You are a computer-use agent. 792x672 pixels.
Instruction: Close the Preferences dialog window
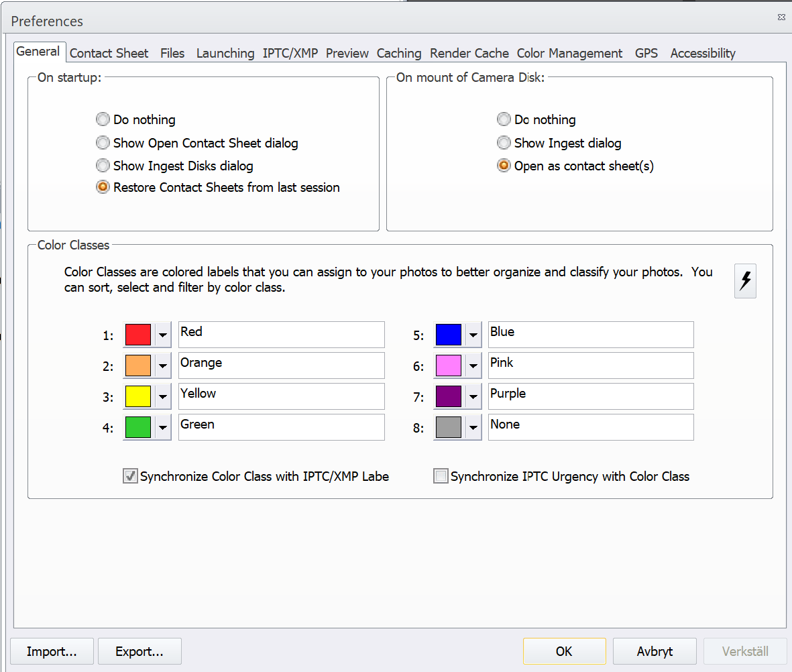(782, 16)
